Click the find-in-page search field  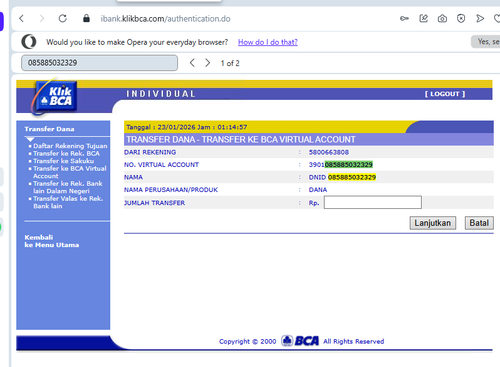tap(99, 63)
